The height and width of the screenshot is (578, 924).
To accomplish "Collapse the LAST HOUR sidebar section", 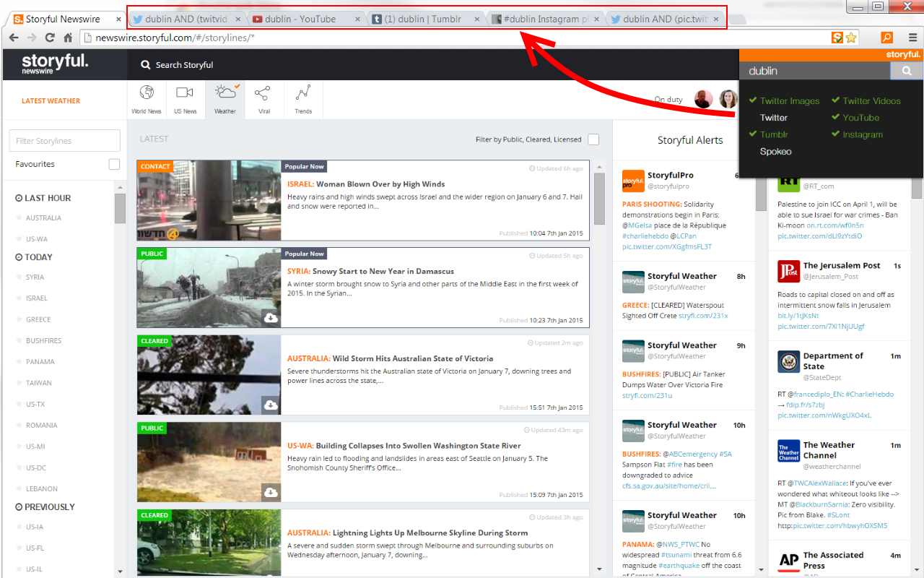I will click(x=43, y=198).
